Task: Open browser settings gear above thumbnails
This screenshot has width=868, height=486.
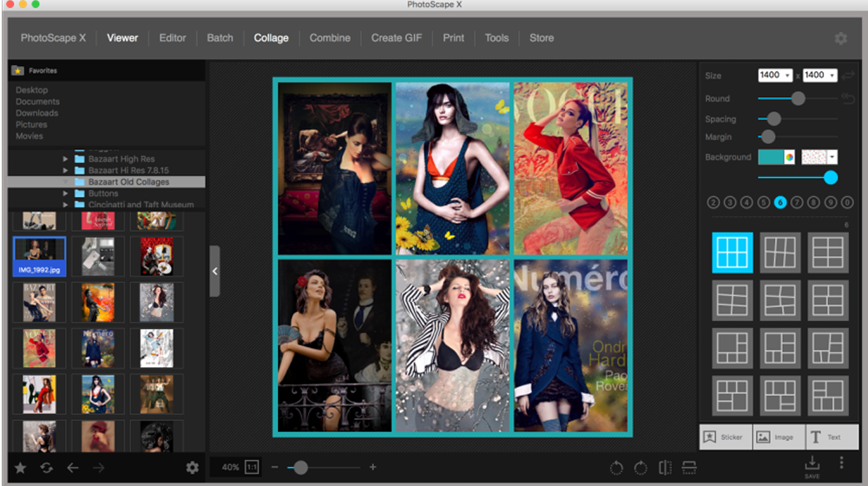Action: click(x=192, y=468)
